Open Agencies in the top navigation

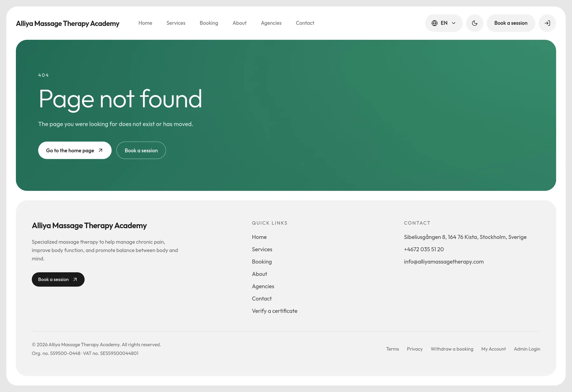[x=271, y=23]
